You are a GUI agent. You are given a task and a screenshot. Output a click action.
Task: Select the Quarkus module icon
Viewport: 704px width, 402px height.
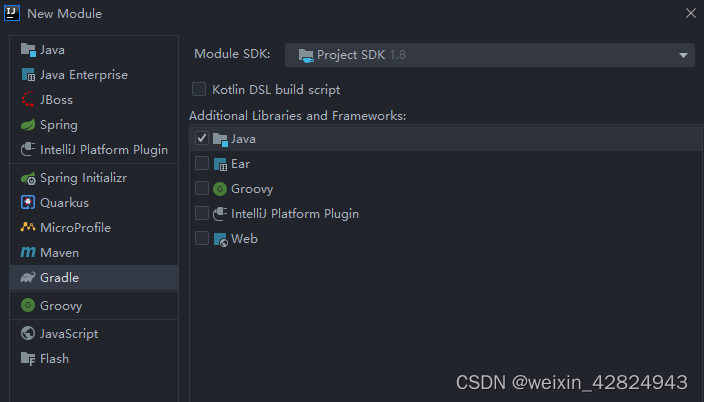[28, 203]
